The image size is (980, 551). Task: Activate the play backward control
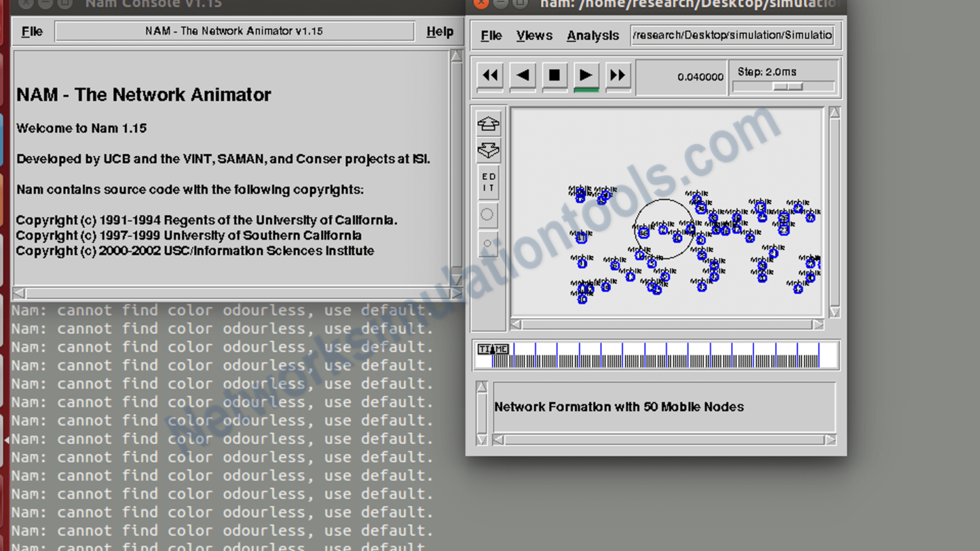click(x=522, y=75)
